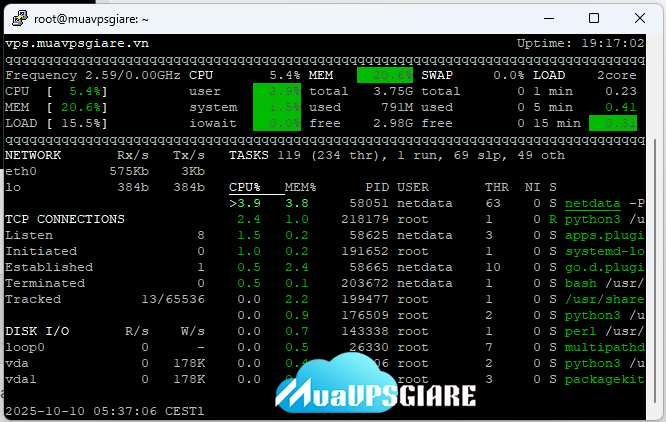
Task: Click the green MEM 20.6% usage bar
Action: (385, 75)
